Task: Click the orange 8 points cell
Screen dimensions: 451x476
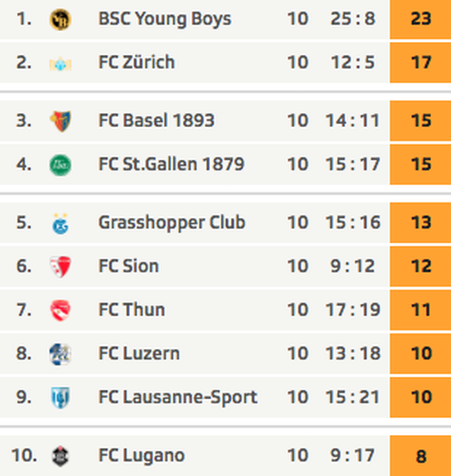Action: (420, 456)
